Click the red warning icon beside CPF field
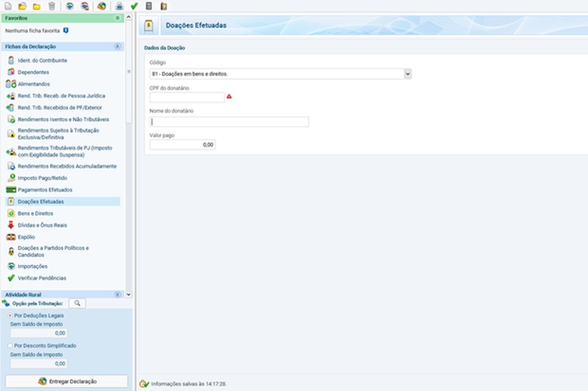This screenshot has width=588, height=391. pos(229,97)
